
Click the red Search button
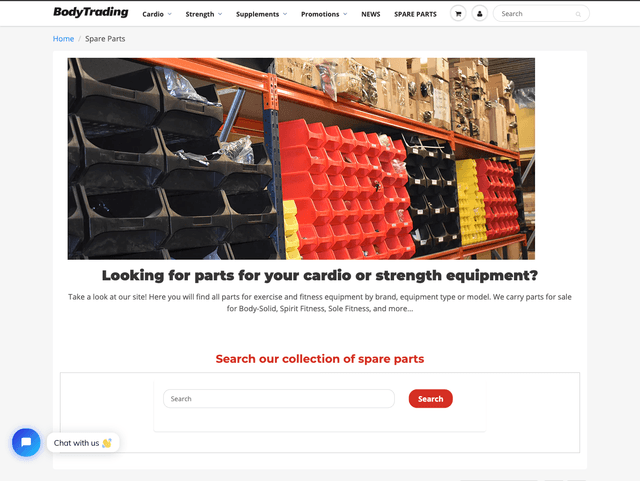coord(431,399)
